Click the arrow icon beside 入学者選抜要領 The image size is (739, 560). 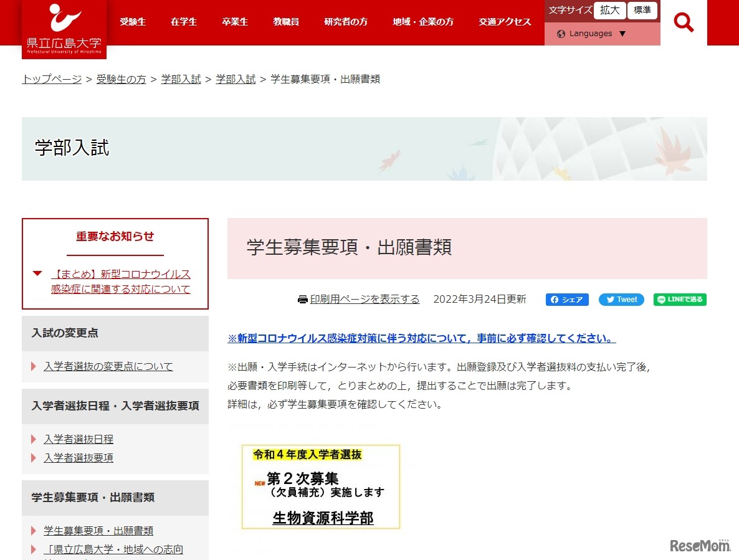pos(34,458)
